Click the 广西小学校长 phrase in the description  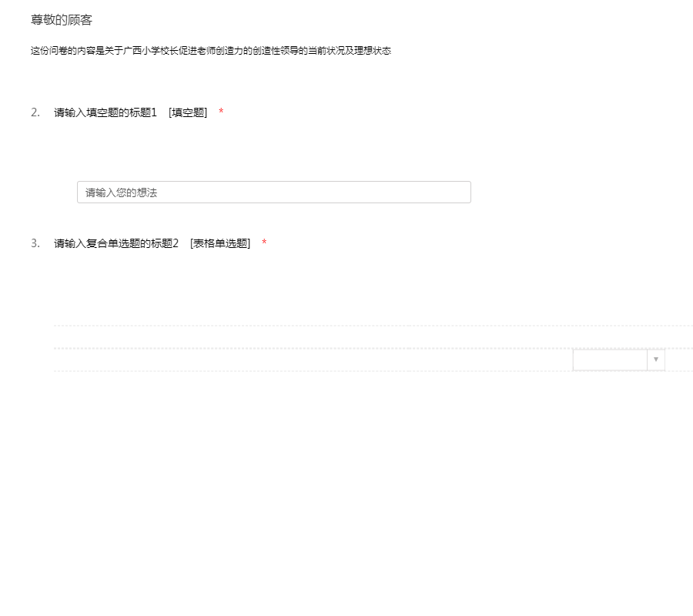tap(150, 51)
